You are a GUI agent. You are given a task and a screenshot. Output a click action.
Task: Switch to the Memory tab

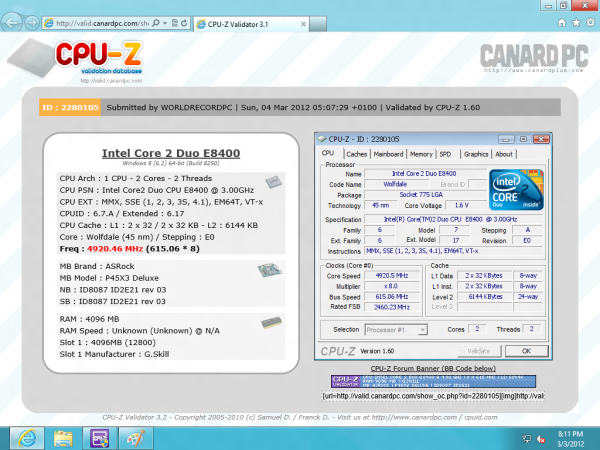pyautogui.click(x=421, y=154)
